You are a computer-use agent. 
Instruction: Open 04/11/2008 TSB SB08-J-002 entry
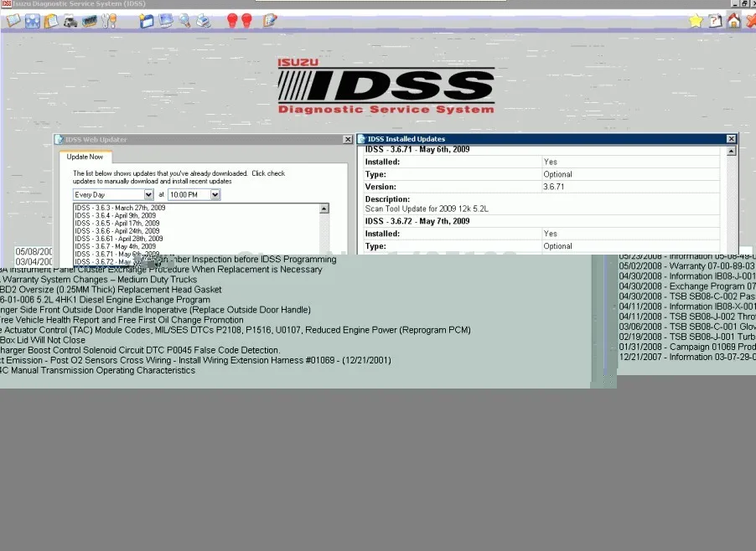(x=687, y=317)
